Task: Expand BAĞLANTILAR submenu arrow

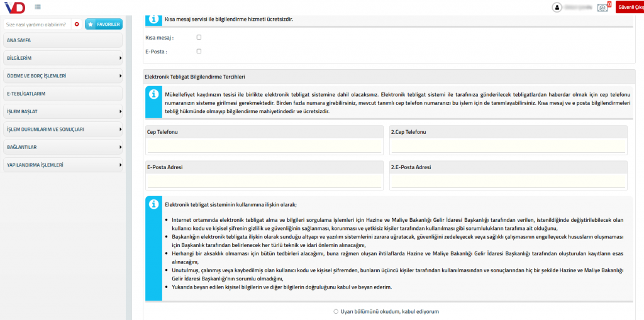Action: click(120, 147)
